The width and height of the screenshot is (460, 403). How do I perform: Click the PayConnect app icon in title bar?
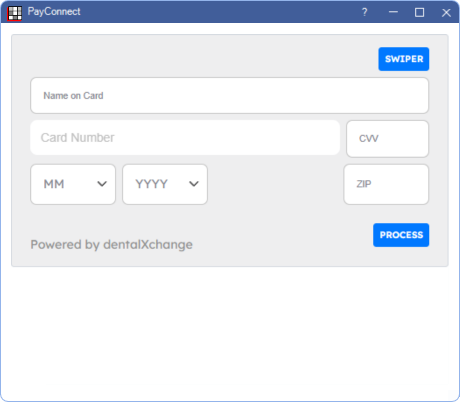tap(15, 13)
